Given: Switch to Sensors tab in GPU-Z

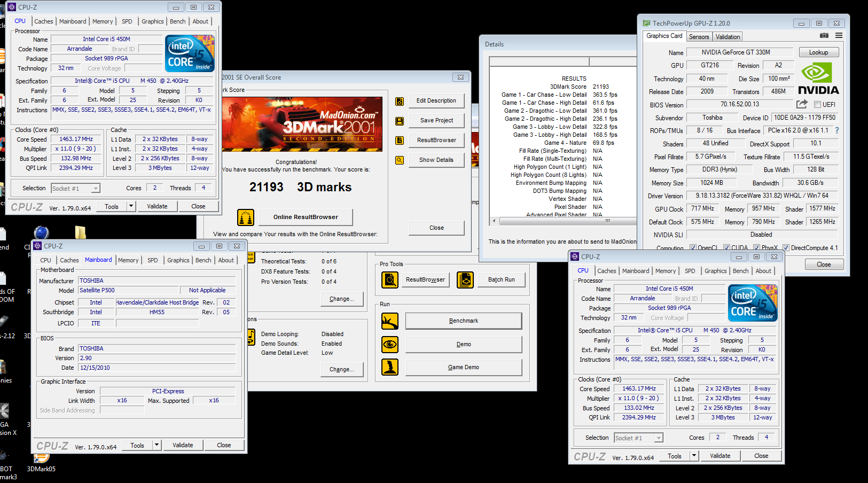Looking at the screenshot, I should [699, 37].
